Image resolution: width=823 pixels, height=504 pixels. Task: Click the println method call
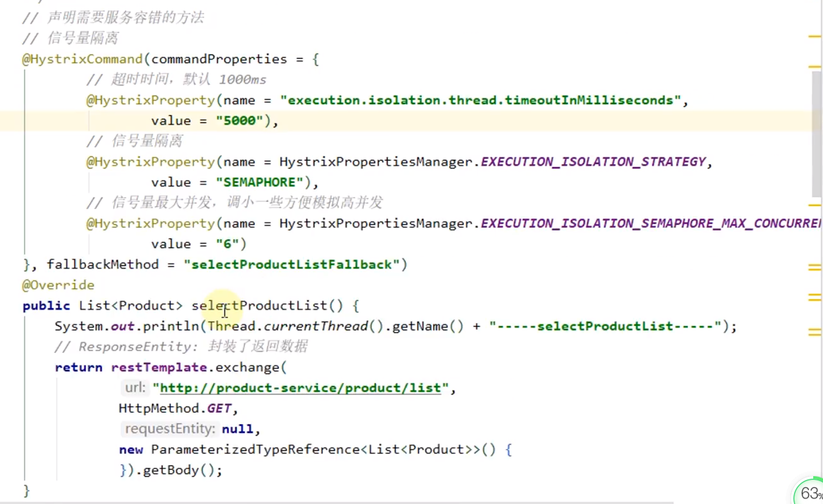[x=171, y=326]
